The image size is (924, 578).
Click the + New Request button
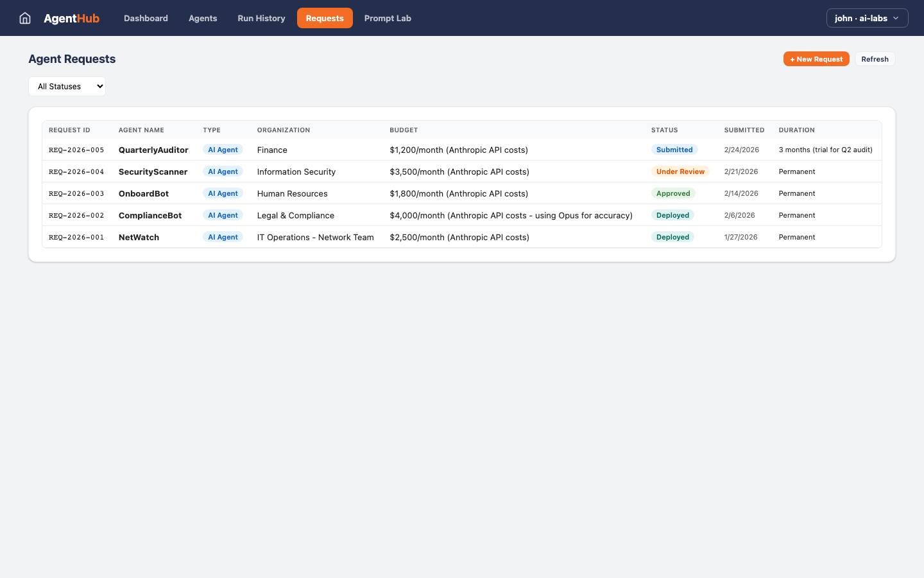coord(816,58)
